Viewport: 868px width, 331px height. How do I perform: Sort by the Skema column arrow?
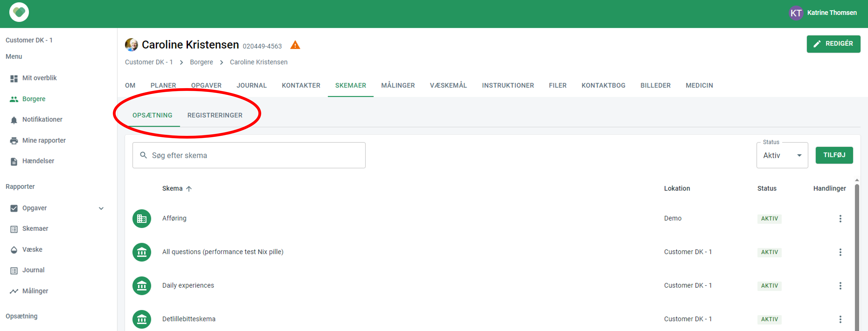pos(189,189)
